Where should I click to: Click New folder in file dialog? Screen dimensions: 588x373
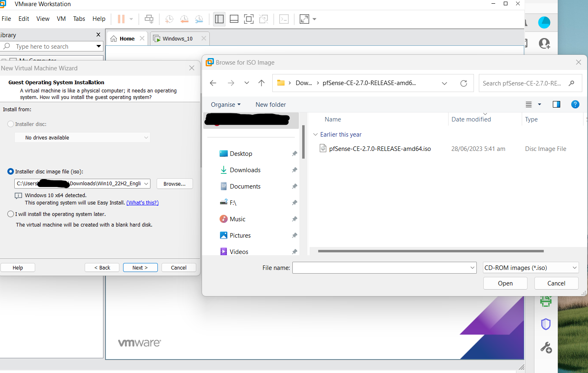coord(271,104)
